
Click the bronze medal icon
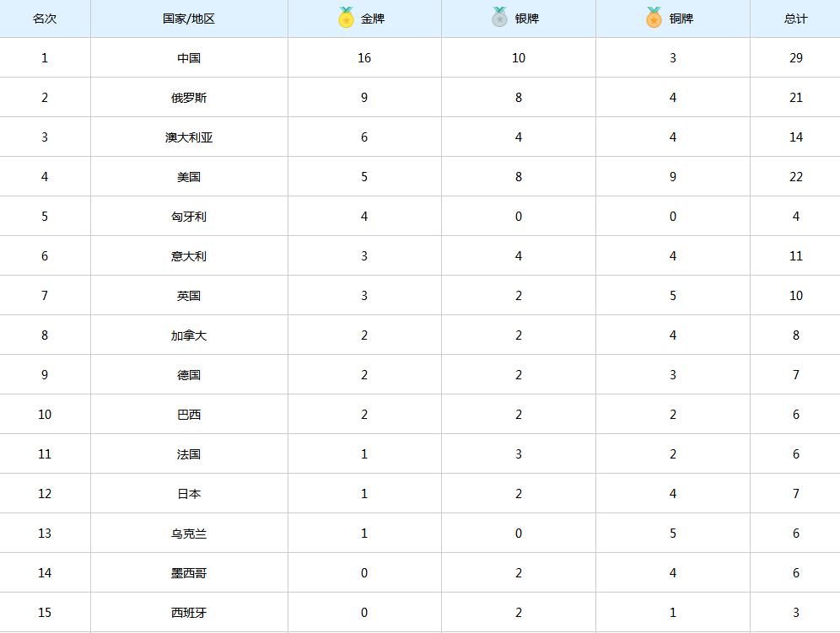[654, 18]
